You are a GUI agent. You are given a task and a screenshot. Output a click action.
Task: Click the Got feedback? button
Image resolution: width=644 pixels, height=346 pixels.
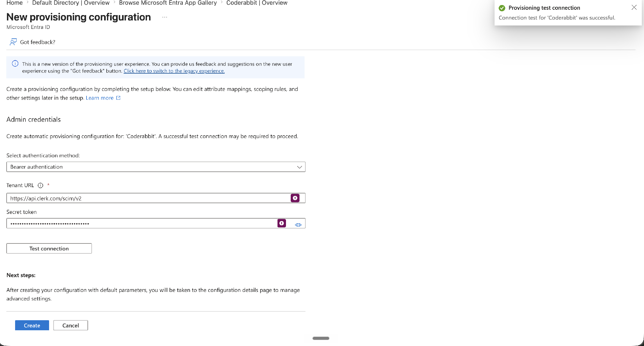click(32, 42)
